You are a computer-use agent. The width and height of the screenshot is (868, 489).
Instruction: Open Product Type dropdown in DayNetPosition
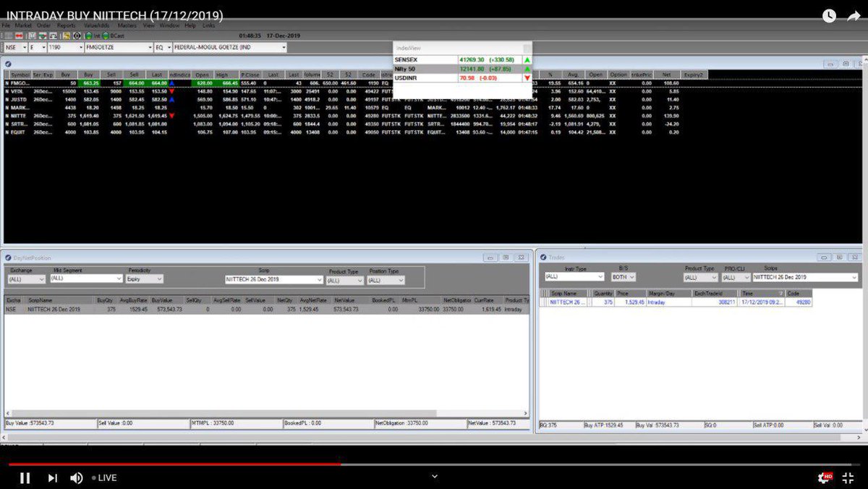pyautogui.click(x=344, y=280)
